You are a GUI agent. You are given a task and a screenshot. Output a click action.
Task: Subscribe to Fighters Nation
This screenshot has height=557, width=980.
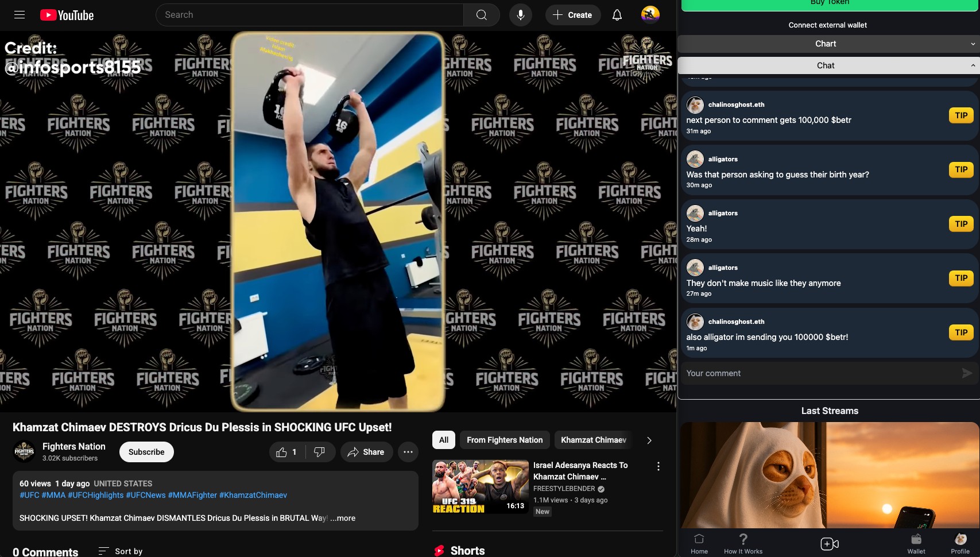coord(146,452)
